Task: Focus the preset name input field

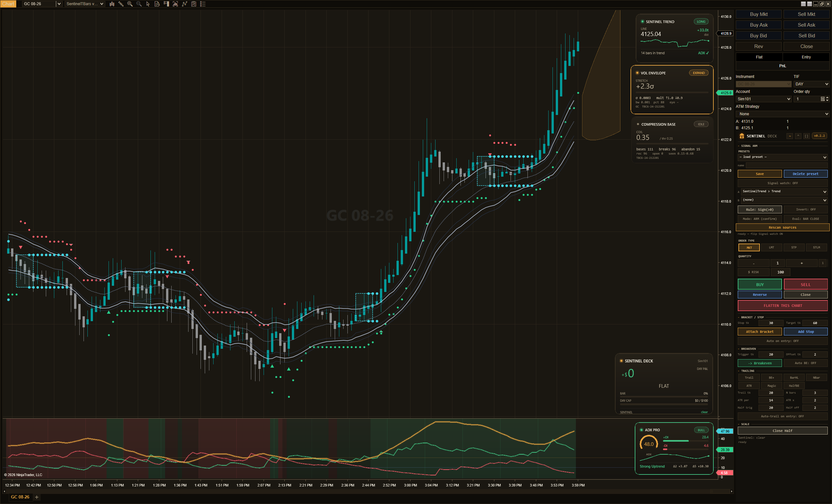Action: pyautogui.click(x=786, y=165)
